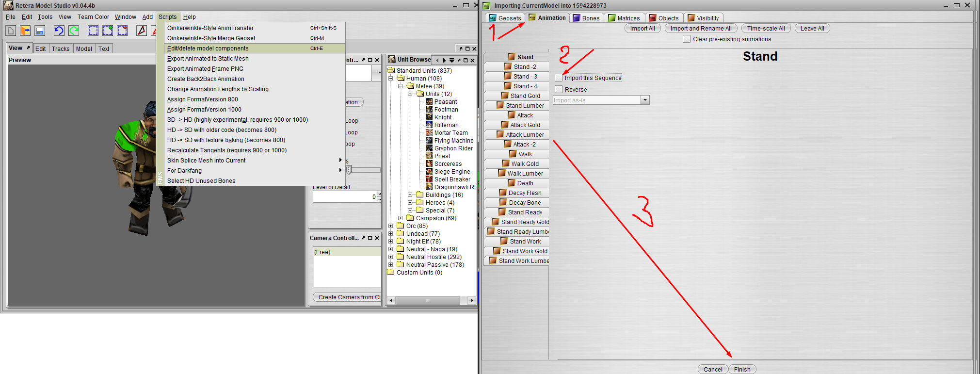Cancel the import dialog
980x374 pixels.
point(713,370)
